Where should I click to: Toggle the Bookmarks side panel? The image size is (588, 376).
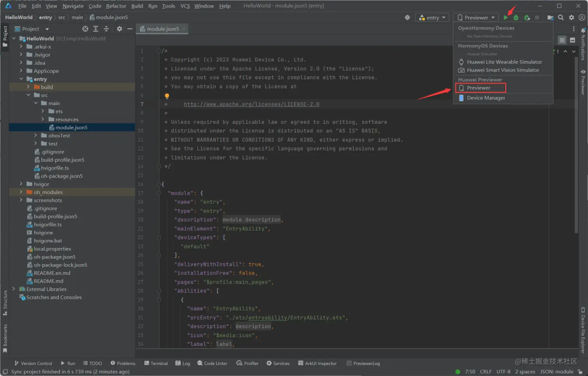click(5, 338)
